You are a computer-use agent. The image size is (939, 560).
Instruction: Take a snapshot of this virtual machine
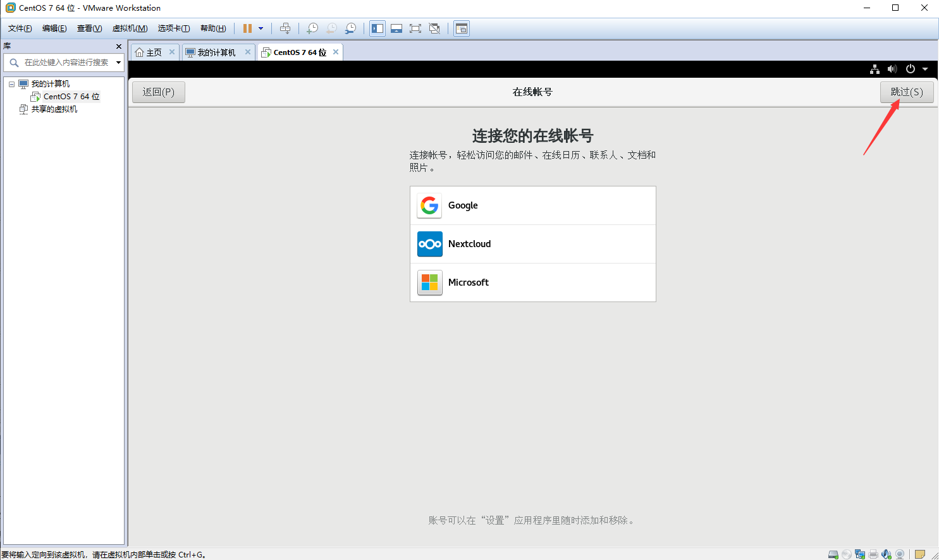tap(312, 28)
